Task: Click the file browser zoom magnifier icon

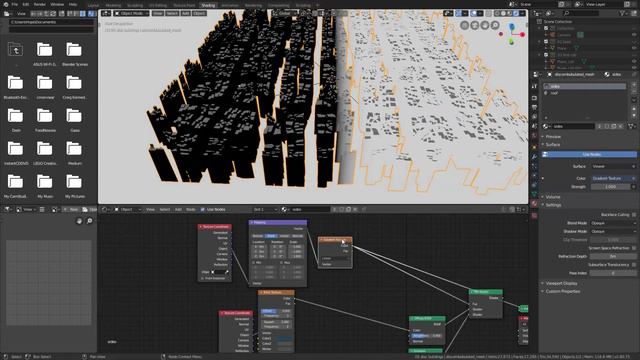Action: tap(89, 221)
